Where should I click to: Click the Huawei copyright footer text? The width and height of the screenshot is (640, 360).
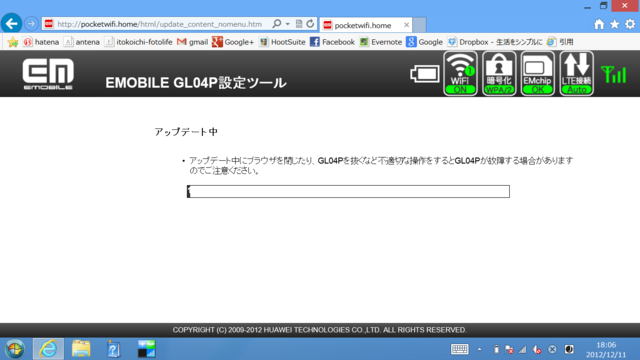[x=320, y=330]
